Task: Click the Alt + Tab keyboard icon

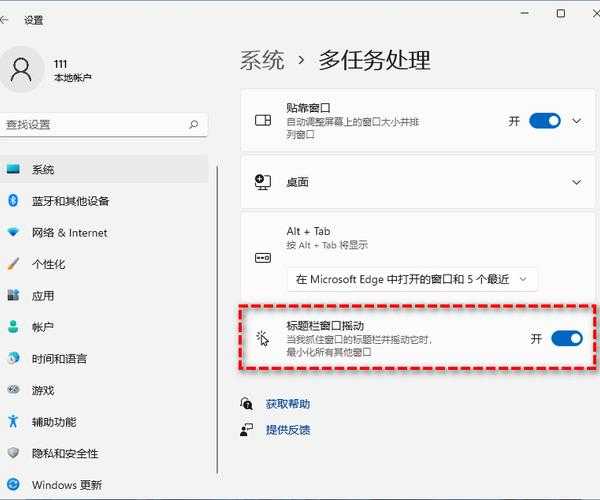Action: (x=263, y=258)
